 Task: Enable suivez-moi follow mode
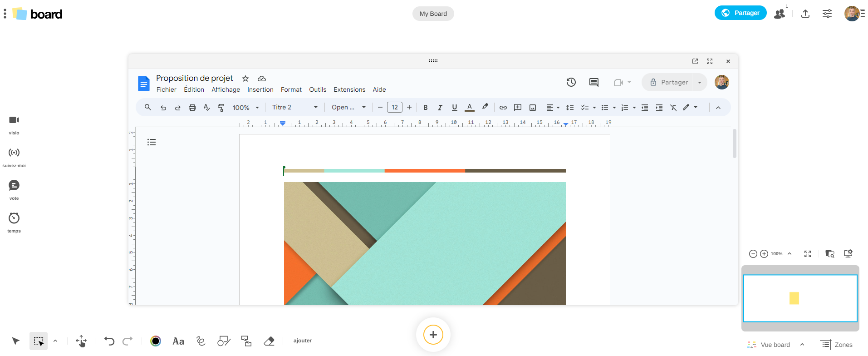click(x=14, y=153)
